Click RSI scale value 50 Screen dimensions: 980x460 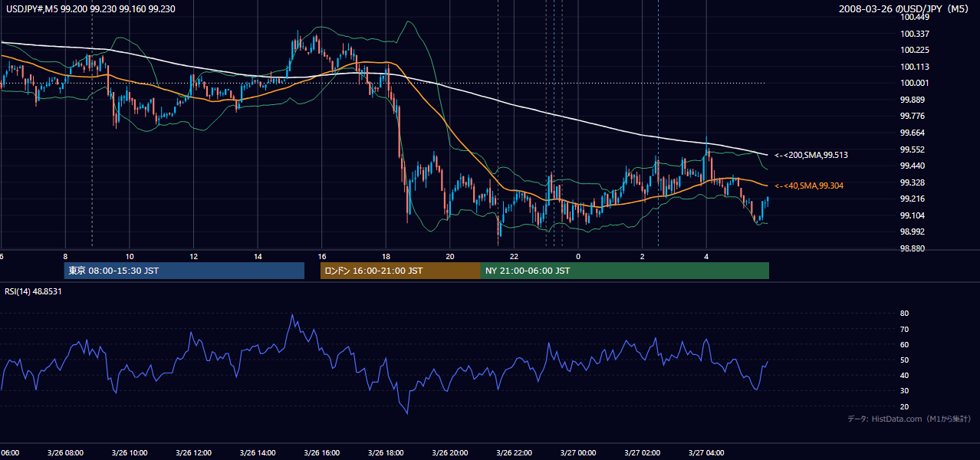(905, 360)
